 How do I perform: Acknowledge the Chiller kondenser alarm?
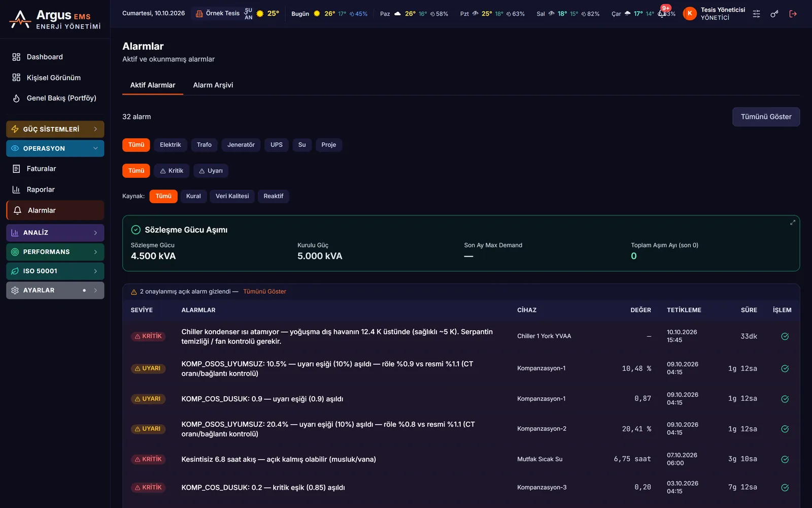785,336
